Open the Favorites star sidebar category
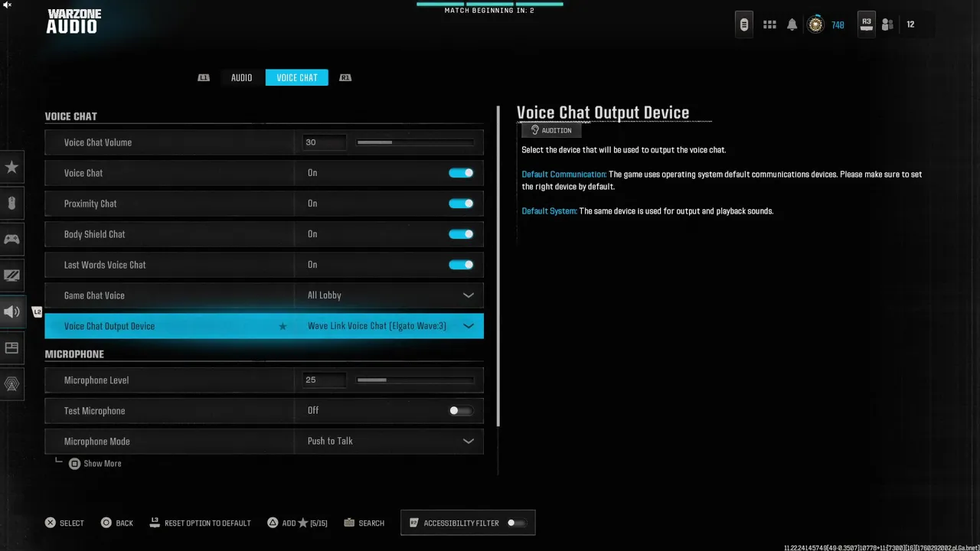 click(x=11, y=168)
